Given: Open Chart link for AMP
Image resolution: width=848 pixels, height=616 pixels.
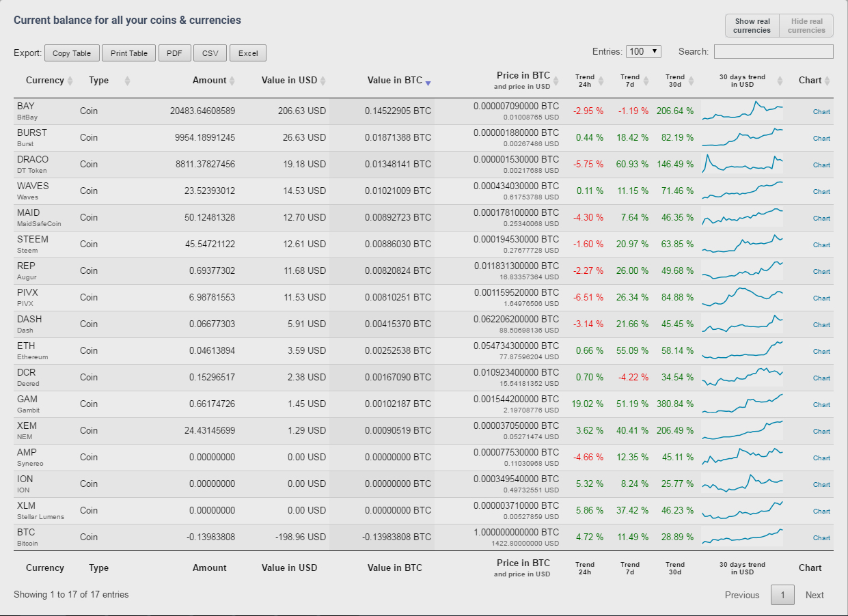Looking at the screenshot, I should [821, 458].
